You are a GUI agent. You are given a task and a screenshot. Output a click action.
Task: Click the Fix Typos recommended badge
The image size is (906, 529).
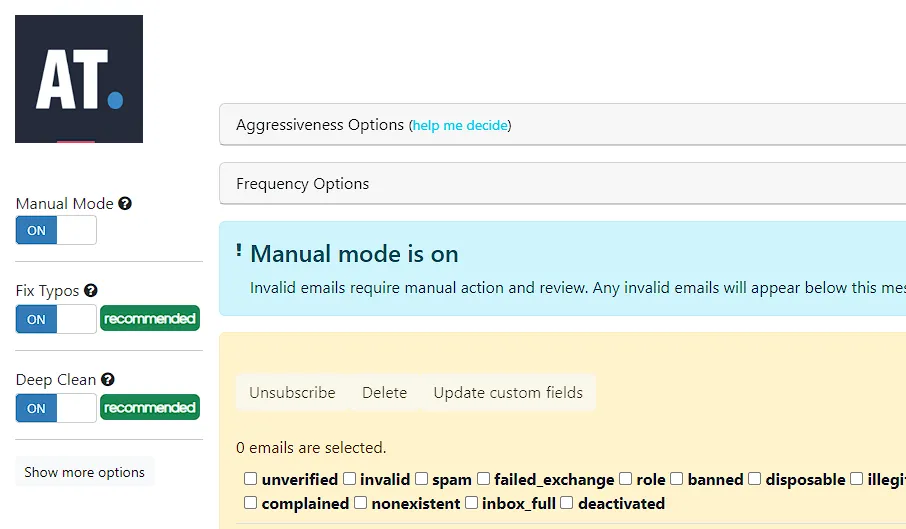click(x=150, y=318)
